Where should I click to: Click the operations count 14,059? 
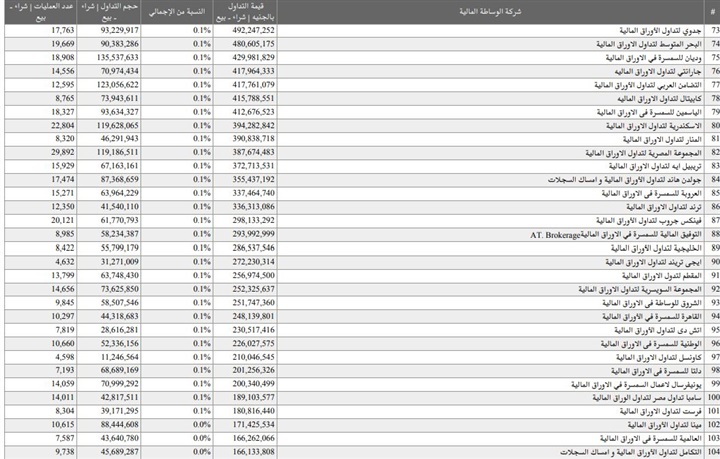tap(62, 384)
